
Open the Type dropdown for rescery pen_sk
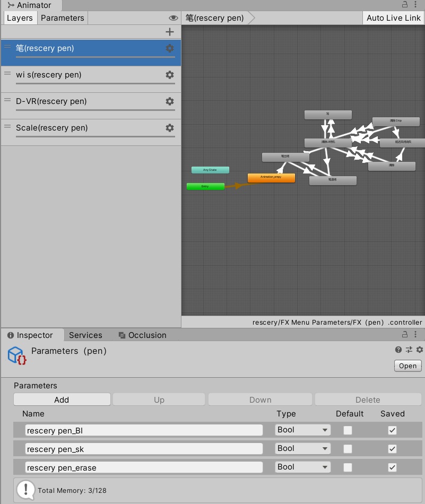(x=302, y=448)
